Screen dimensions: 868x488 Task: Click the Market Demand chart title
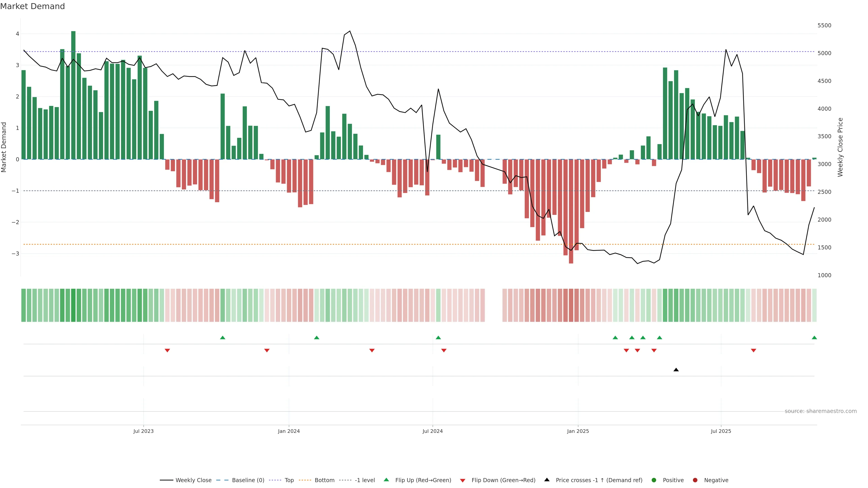[x=32, y=6]
